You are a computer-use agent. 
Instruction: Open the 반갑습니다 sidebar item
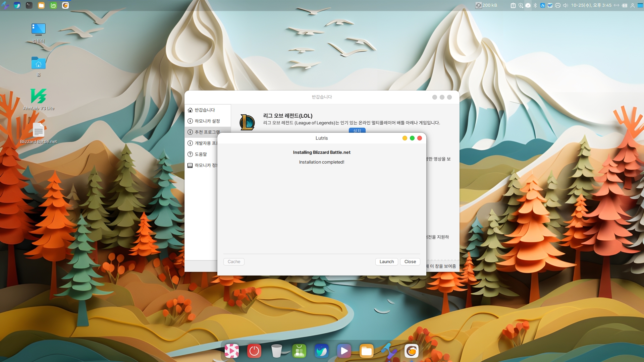(x=205, y=110)
